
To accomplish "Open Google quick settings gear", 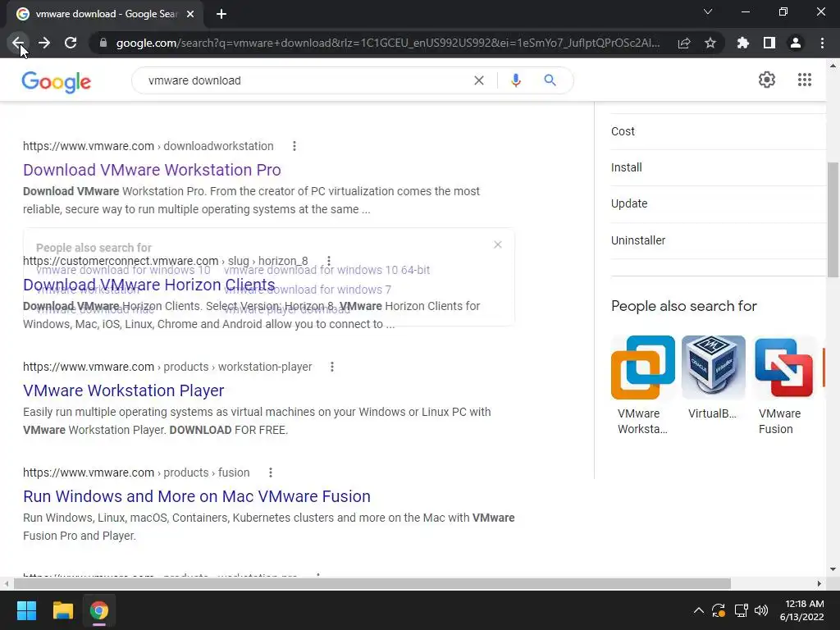I will click(767, 80).
